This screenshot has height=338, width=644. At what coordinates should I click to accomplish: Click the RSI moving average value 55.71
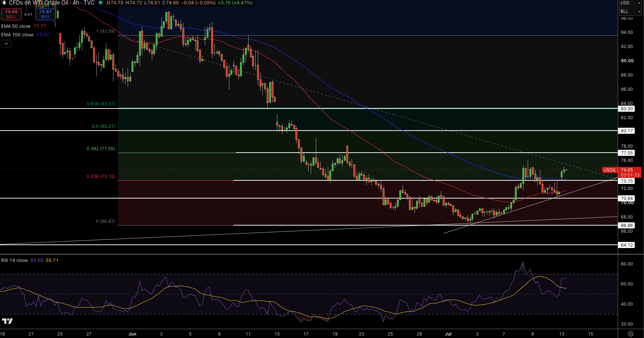click(52, 260)
